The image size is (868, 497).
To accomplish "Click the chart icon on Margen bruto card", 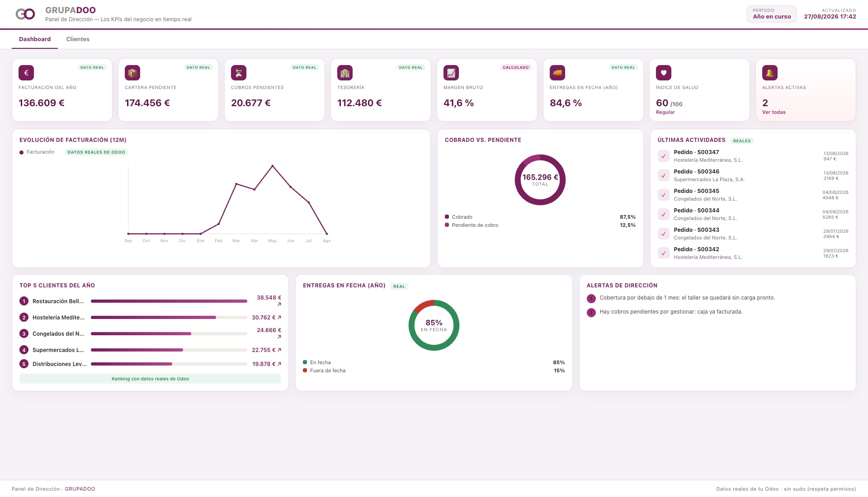I will tap(451, 73).
